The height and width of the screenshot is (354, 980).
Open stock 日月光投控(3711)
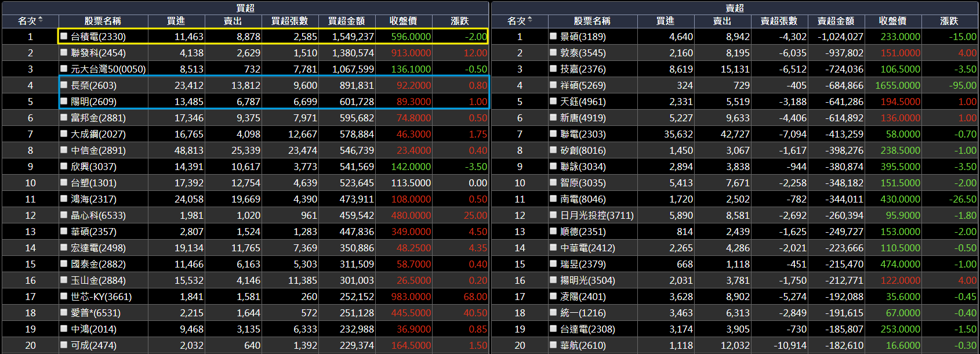click(x=597, y=215)
